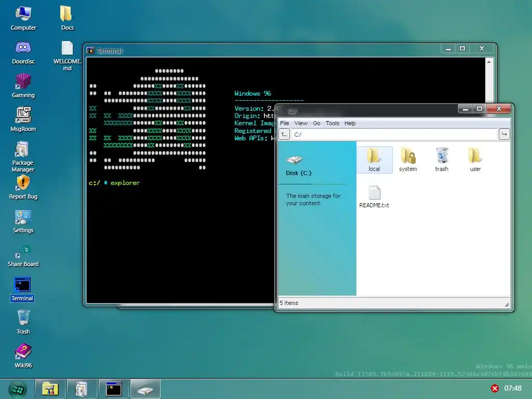Image resolution: width=532 pixels, height=399 pixels.
Task: Open the Help menu in explorer
Action: click(x=350, y=123)
